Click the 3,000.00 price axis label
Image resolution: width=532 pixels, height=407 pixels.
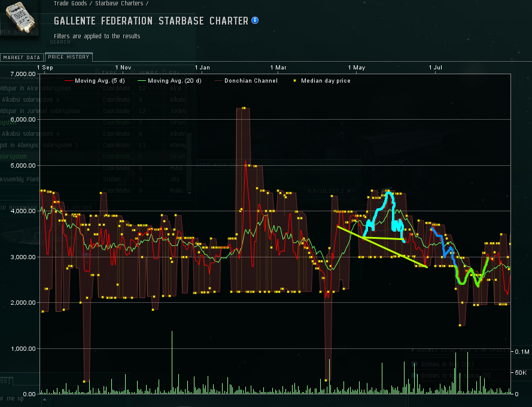23,257
